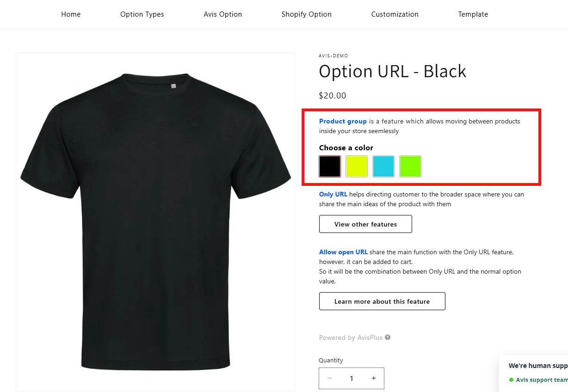Increase quantity with the plus button

pyautogui.click(x=374, y=378)
